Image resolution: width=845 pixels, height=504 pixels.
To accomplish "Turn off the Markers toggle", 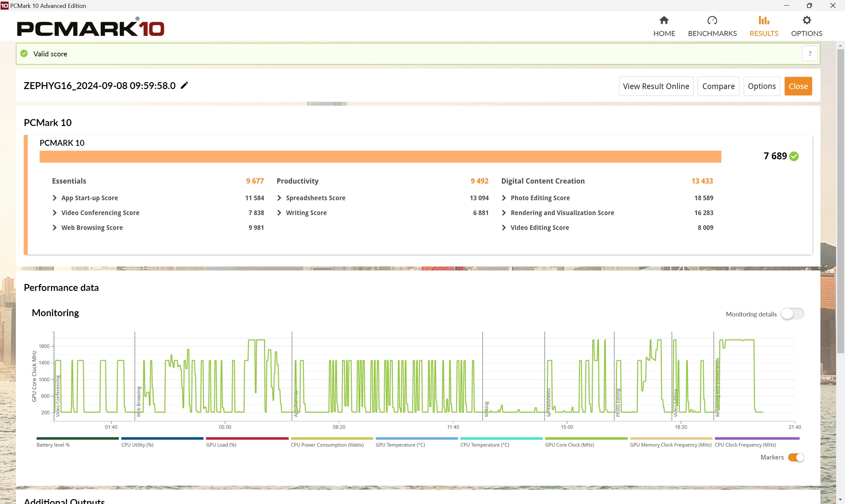I will pos(796,457).
